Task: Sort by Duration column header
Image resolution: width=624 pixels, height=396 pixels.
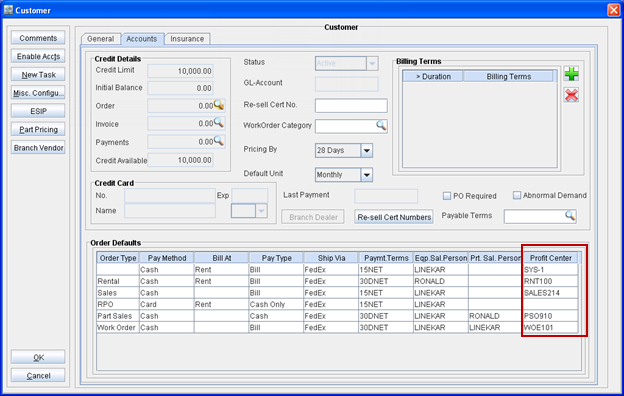Action: click(x=433, y=76)
